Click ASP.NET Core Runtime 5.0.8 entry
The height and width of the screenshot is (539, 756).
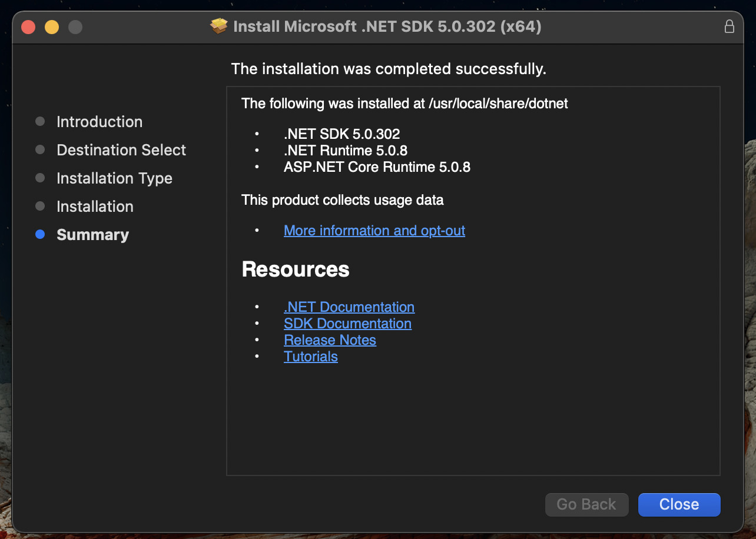point(377,167)
